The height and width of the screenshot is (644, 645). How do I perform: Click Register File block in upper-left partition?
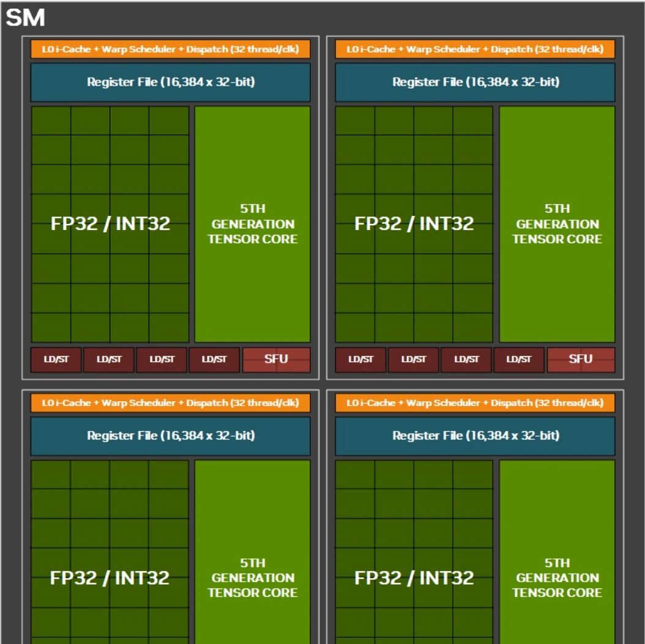point(170,82)
